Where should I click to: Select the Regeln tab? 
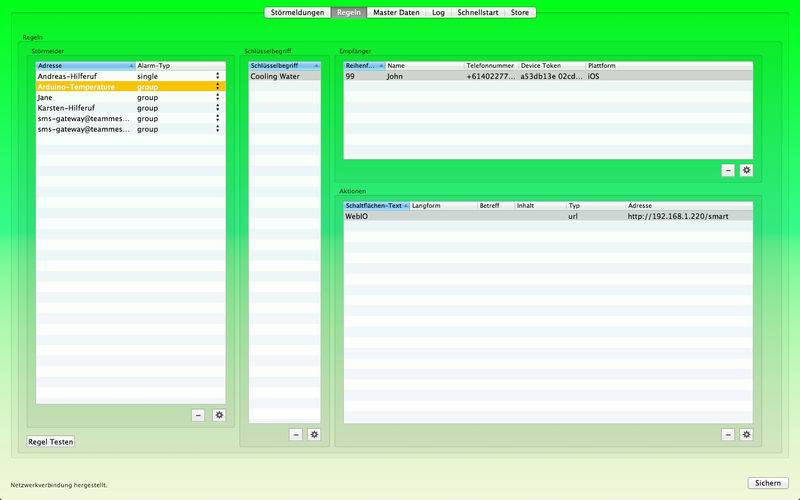coord(349,12)
